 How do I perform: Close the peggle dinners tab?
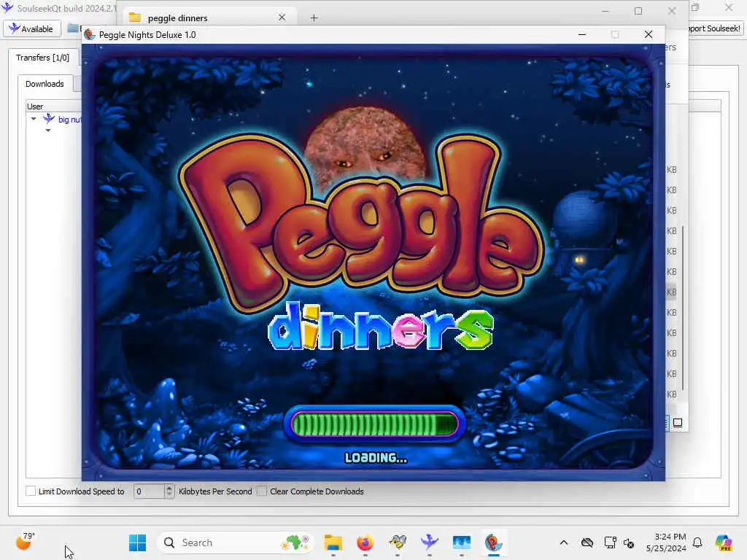pos(282,17)
